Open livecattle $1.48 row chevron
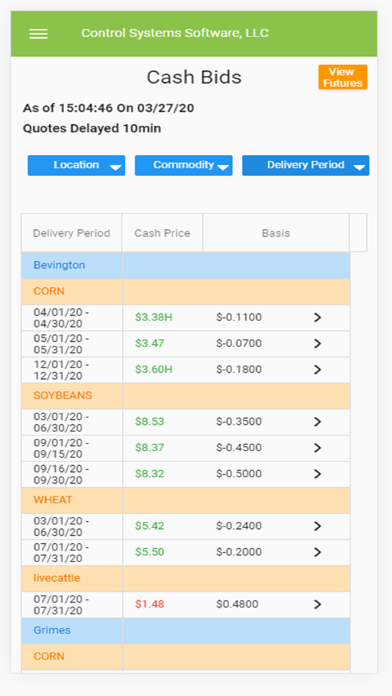This screenshot has height=696, width=392. point(317,604)
